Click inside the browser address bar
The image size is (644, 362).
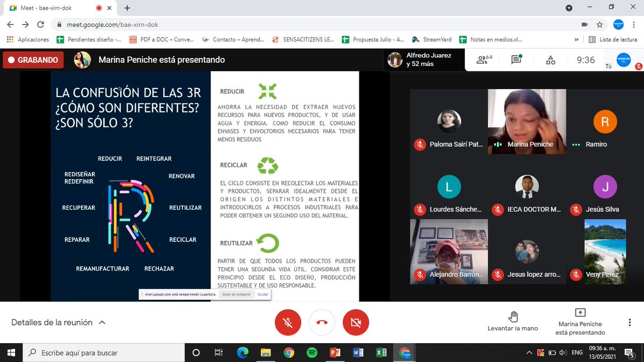point(215,24)
